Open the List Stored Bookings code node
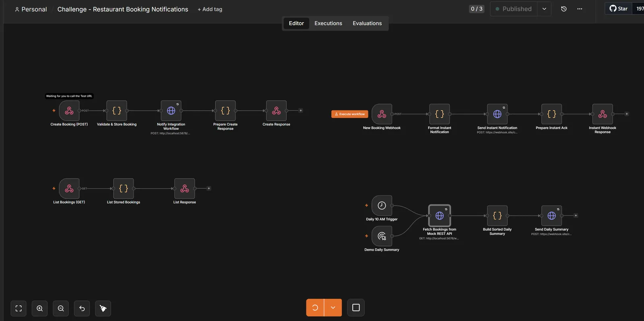Image resolution: width=644 pixels, height=321 pixels. (124, 188)
